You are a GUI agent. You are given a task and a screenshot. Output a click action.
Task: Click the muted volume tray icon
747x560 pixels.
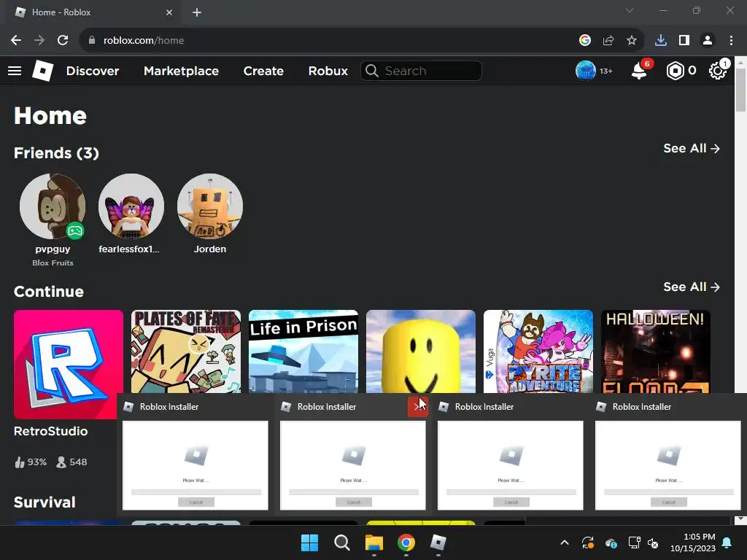pyautogui.click(x=653, y=542)
